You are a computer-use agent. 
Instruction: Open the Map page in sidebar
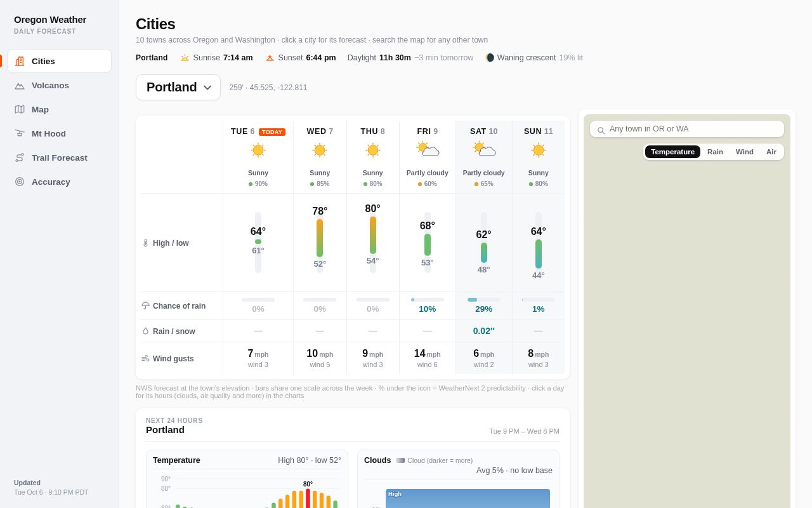(x=60, y=109)
